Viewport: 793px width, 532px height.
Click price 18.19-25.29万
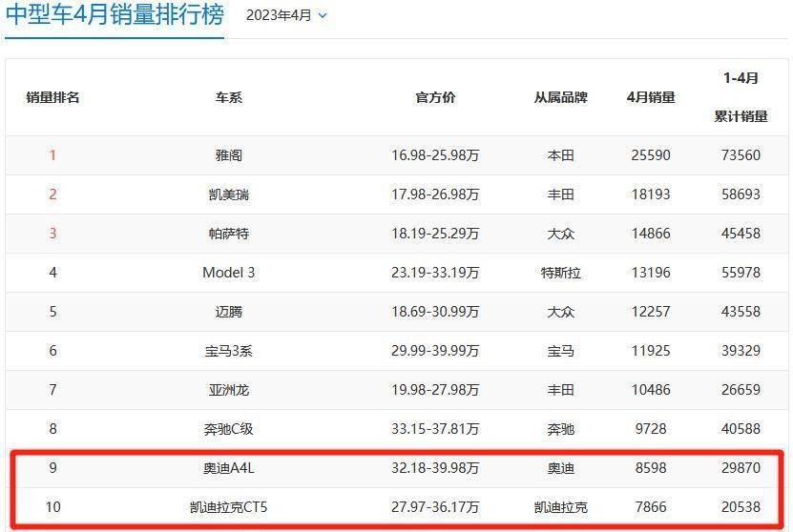tap(435, 234)
